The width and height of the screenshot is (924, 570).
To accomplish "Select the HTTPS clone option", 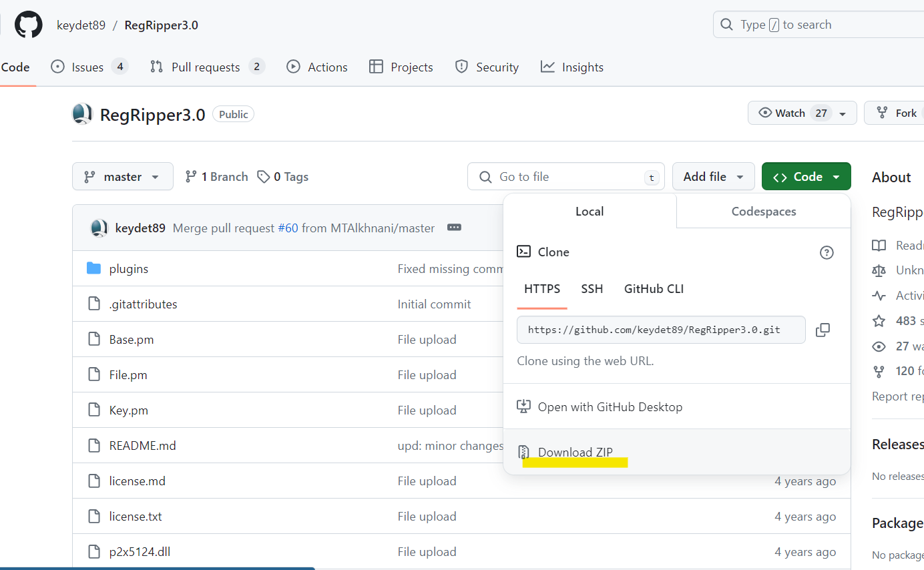I will tap(542, 288).
